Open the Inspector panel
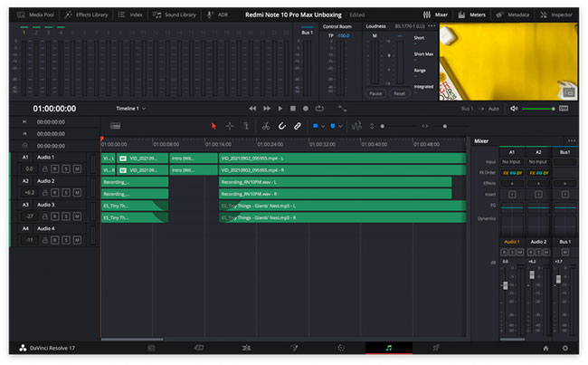This screenshot has height=365, width=588. coord(556,15)
